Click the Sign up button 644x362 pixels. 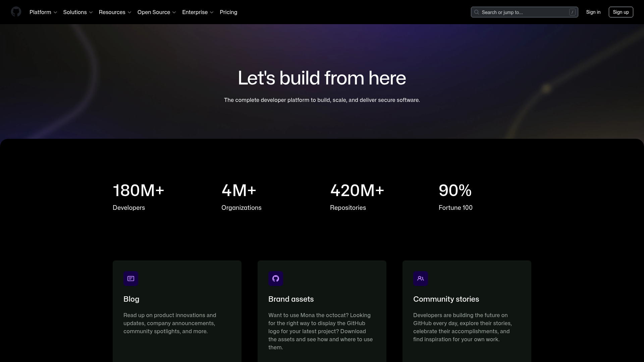(x=621, y=12)
